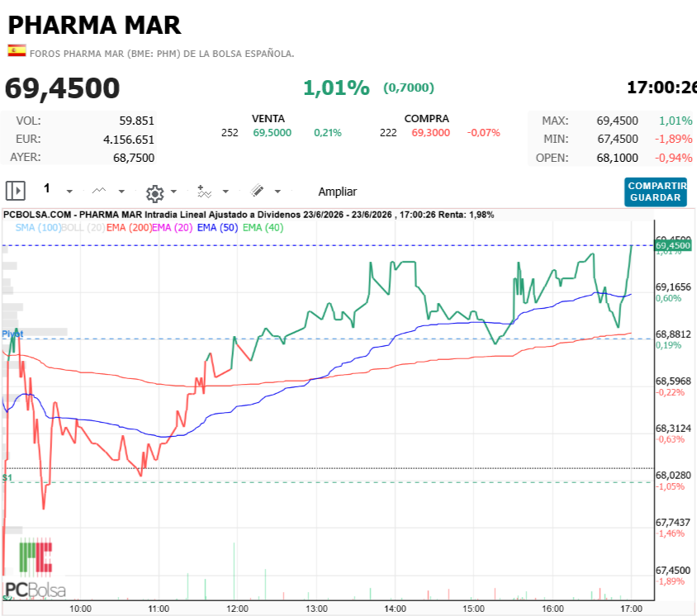This screenshot has width=697, height=616.
Task: Click the MAX value 69,4500
Action: pyautogui.click(x=618, y=121)
